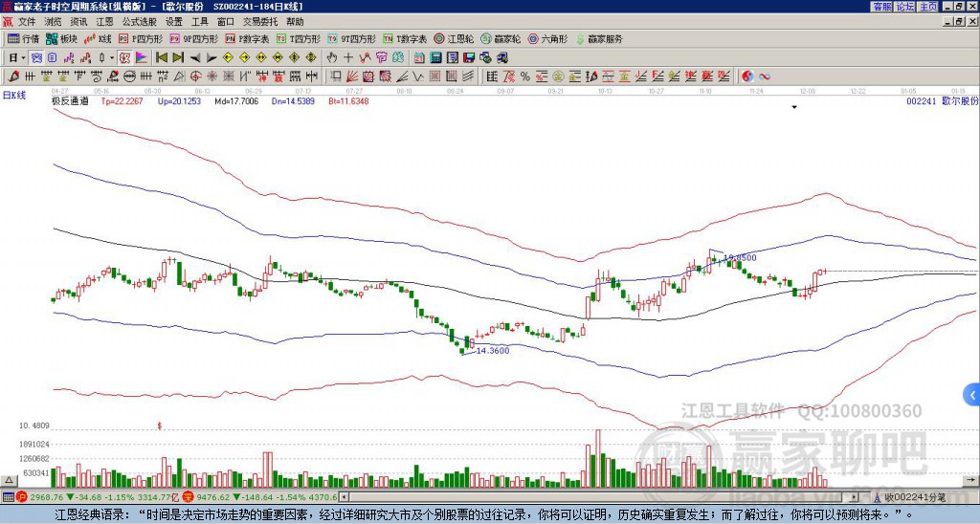Click the blue side panel chevron
The image size is (980, 524).
972,395
